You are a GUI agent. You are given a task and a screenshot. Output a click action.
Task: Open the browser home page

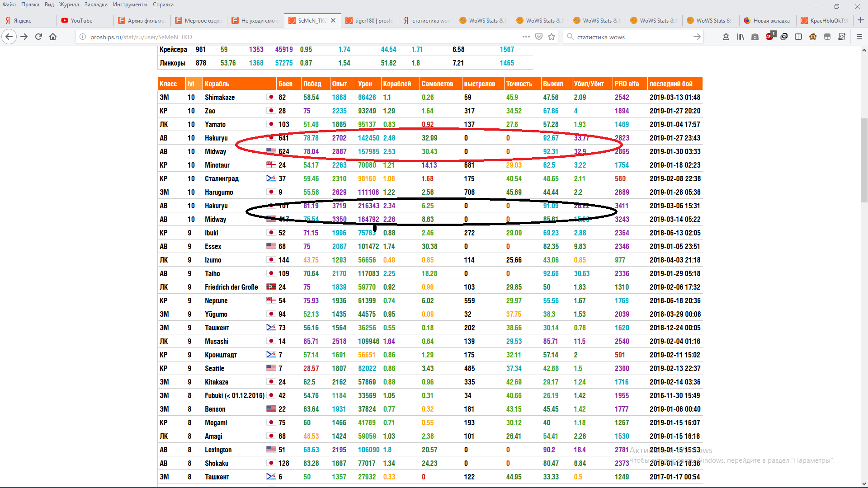[x=53, y=37]
